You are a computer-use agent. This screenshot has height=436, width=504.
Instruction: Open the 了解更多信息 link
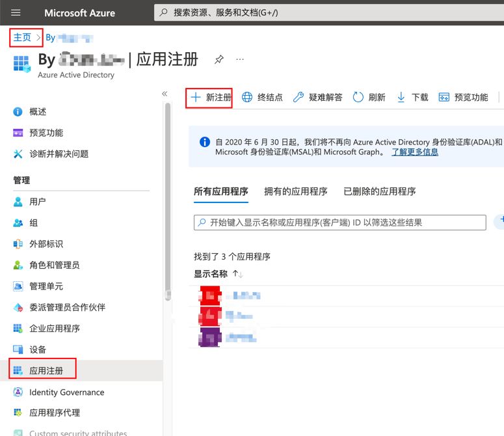pos(415,152)
